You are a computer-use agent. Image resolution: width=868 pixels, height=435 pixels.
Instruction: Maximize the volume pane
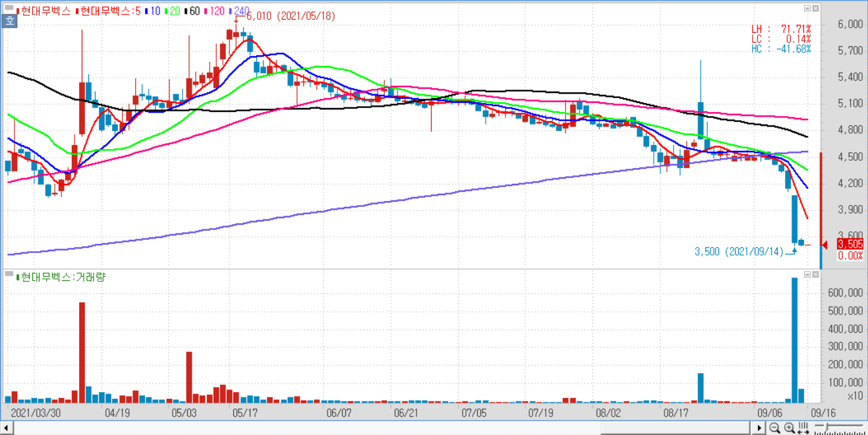(x=807, y=274)
